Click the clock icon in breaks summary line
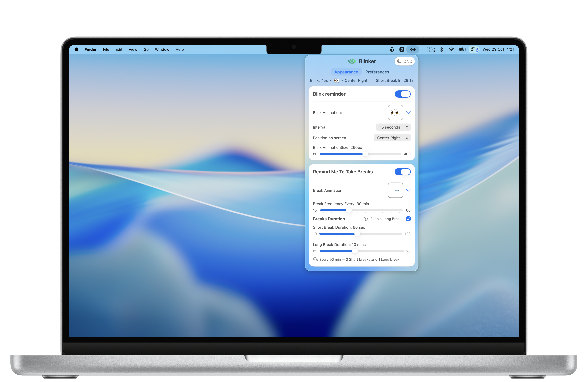 [x=315, y=259]
